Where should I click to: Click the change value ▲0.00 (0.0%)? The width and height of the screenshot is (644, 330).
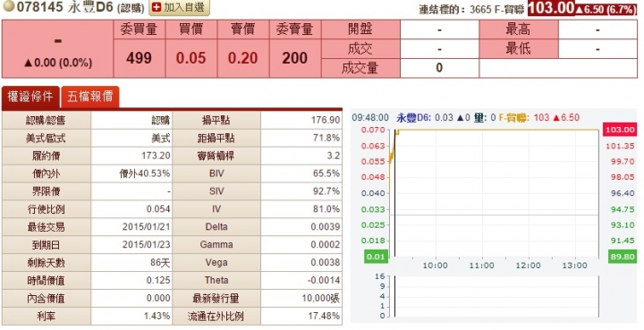pyautogui.click(x=57, y=63)
